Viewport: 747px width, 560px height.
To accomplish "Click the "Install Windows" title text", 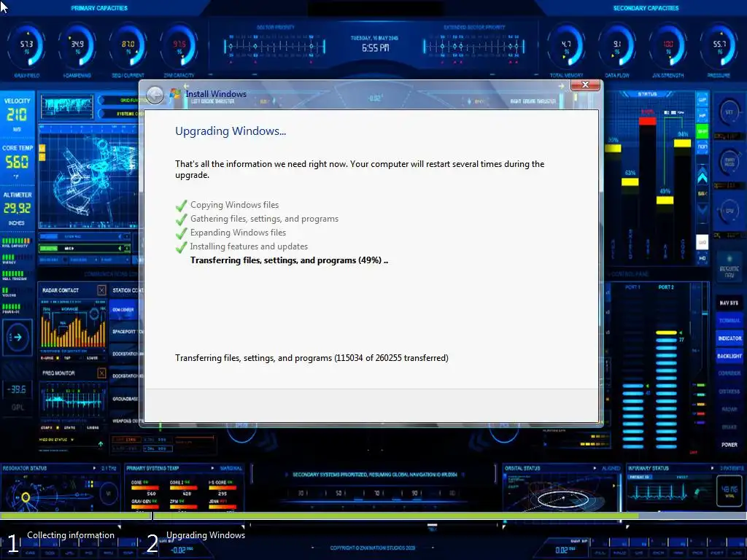I will tap(216, 94).
